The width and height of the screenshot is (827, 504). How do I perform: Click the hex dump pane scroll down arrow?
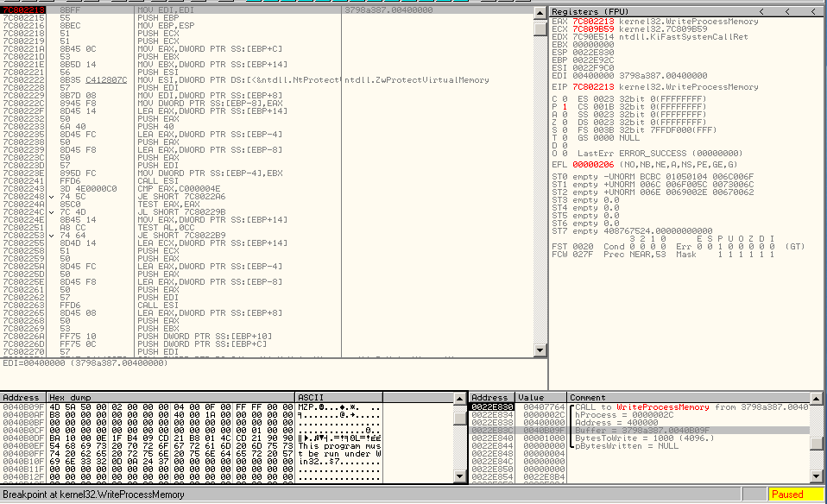tap(459, 476)
